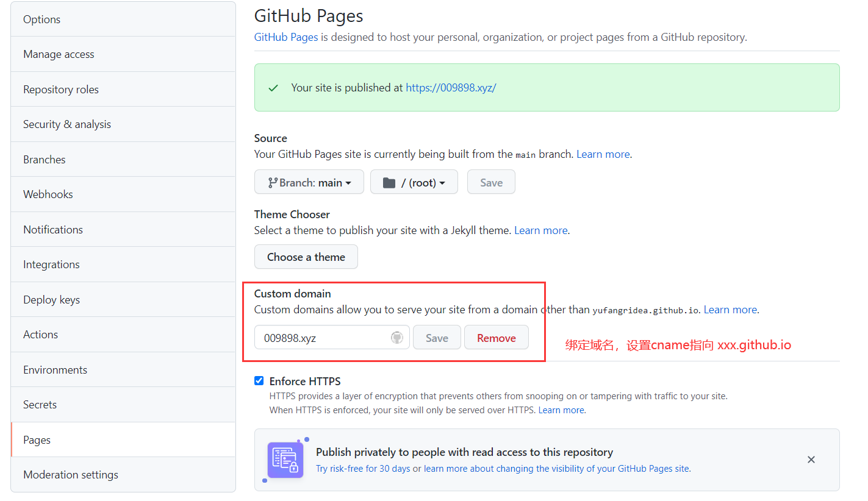868x501 pixels.
Task: Open Learn more link for custom domains
Action: coord(730,310)
